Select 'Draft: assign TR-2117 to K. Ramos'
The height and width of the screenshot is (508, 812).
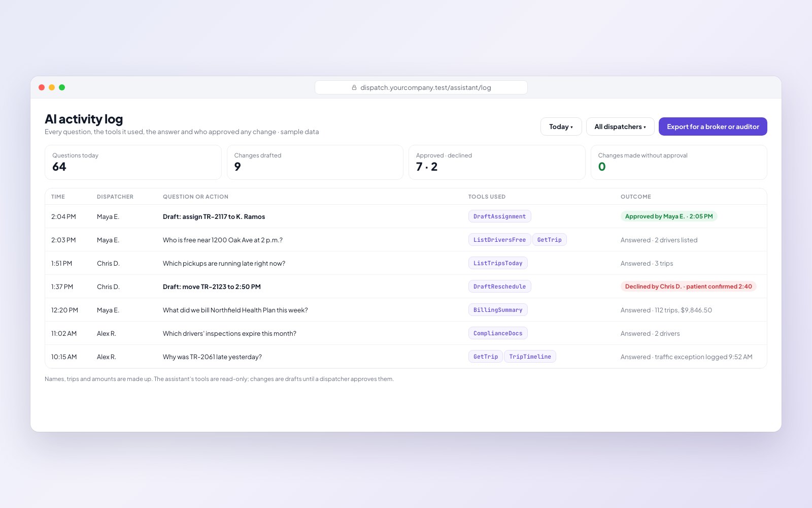tap(214, 216)
